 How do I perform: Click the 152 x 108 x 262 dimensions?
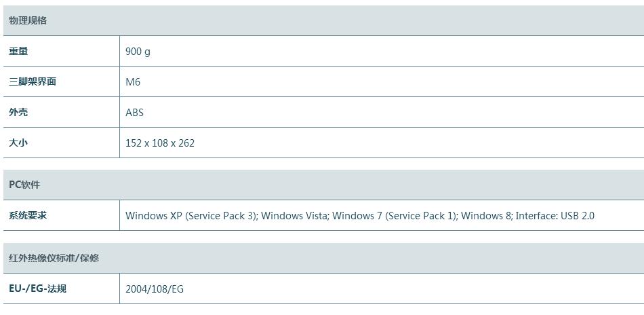tap(160, 143)
